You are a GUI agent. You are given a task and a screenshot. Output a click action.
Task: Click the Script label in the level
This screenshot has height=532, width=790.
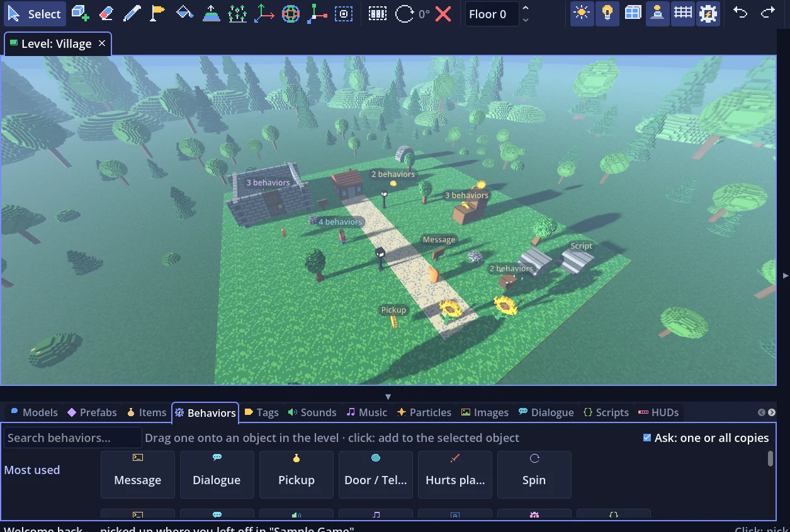click(582, 246)
